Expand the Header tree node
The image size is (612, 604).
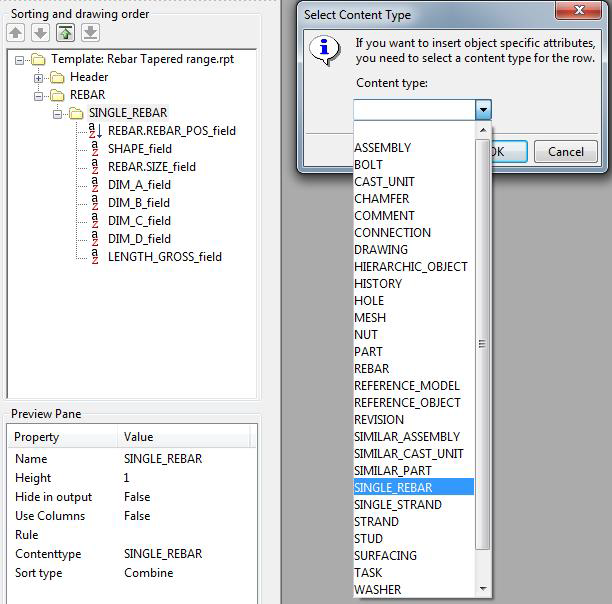click(x=40, y=77)
